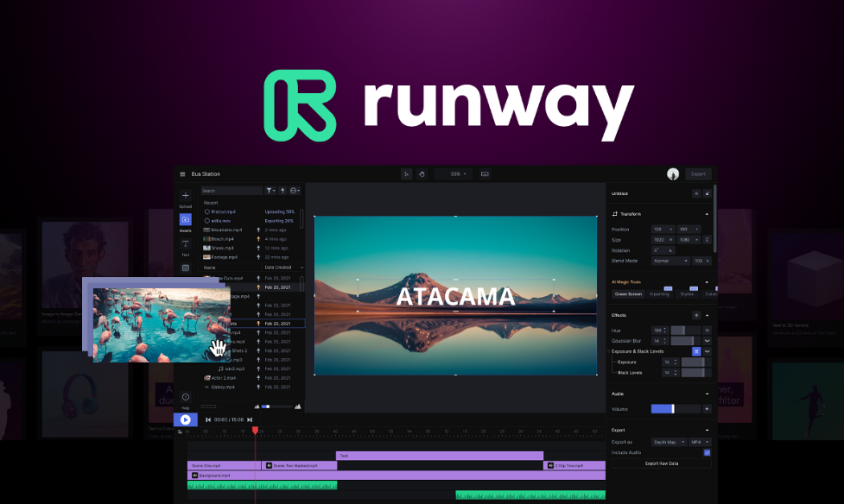The width and height of the screenshot is (844, 504).
Task: Select the Inpainting magic tool tab
Action: point(659,294)
